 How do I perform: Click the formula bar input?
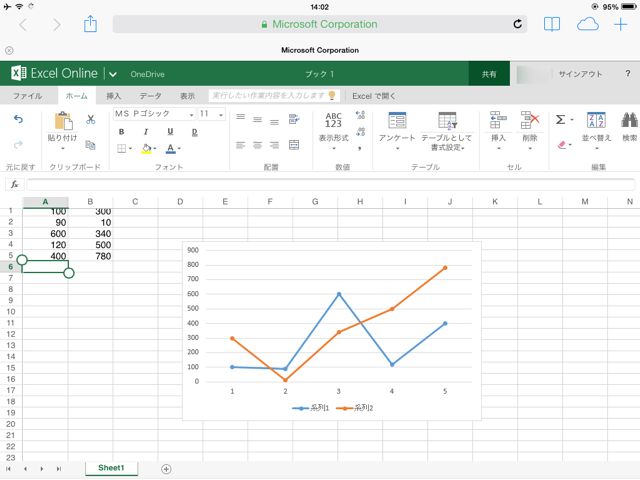(x=331, y=184)
